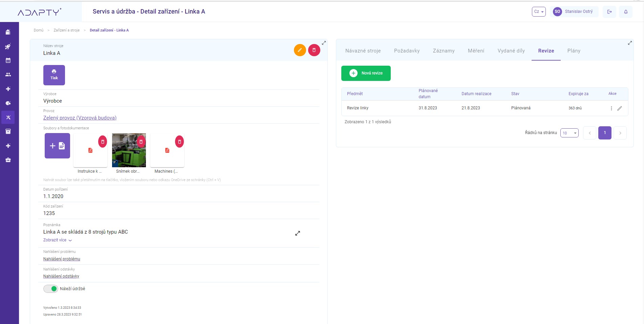Viewport: 644px width, 324px height.
Task: Open the pie chart icon in sidebar
Action: pos(8,103)
